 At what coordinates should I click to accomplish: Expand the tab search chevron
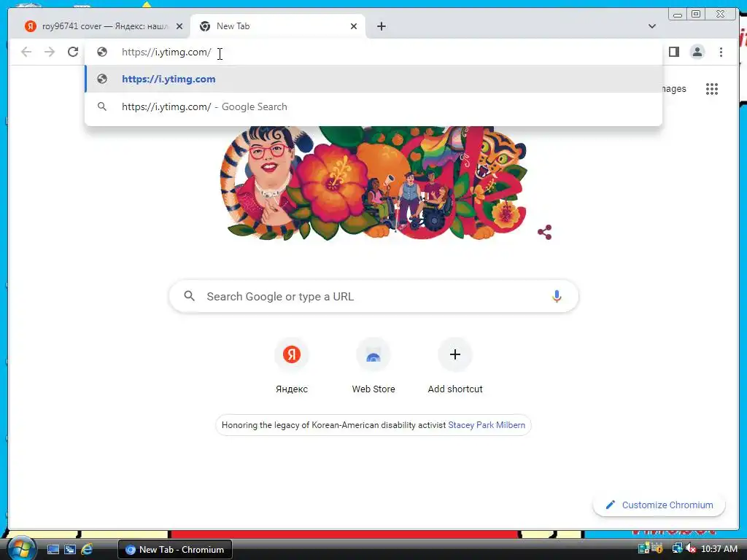pos(652,26)
